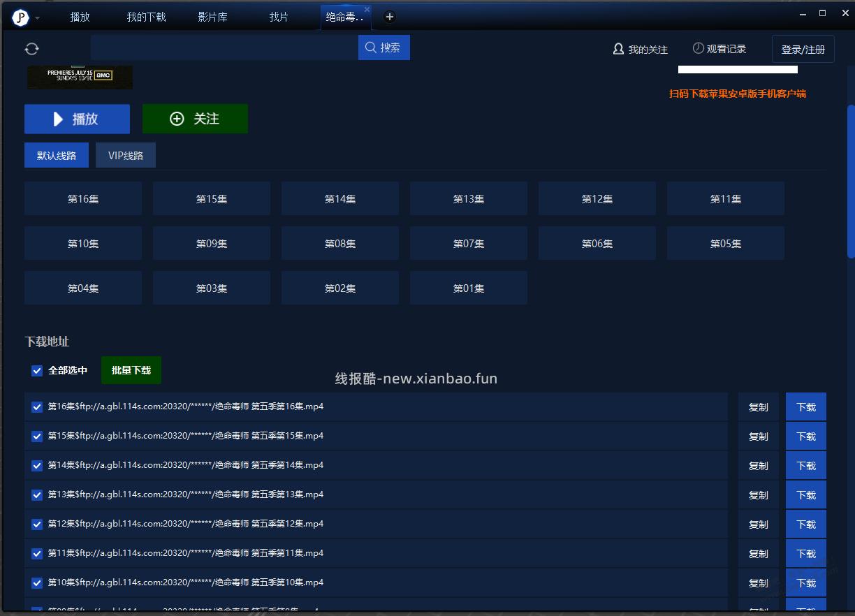This screenshot has height=616, width=855.
Task: Choose episode 第16集
Action: pos(83,199)
